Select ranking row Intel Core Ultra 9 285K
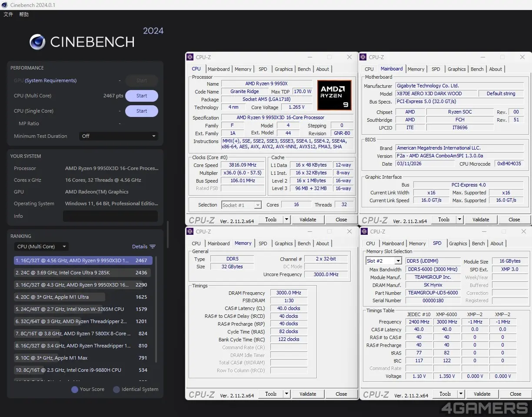This screenshot has height=417, width=532. click(82, 273)
